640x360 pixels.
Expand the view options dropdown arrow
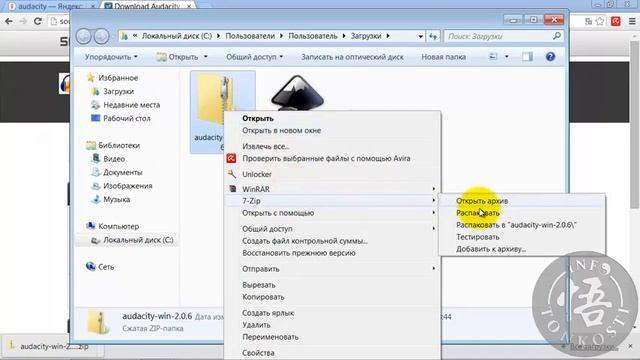[507, 57]
